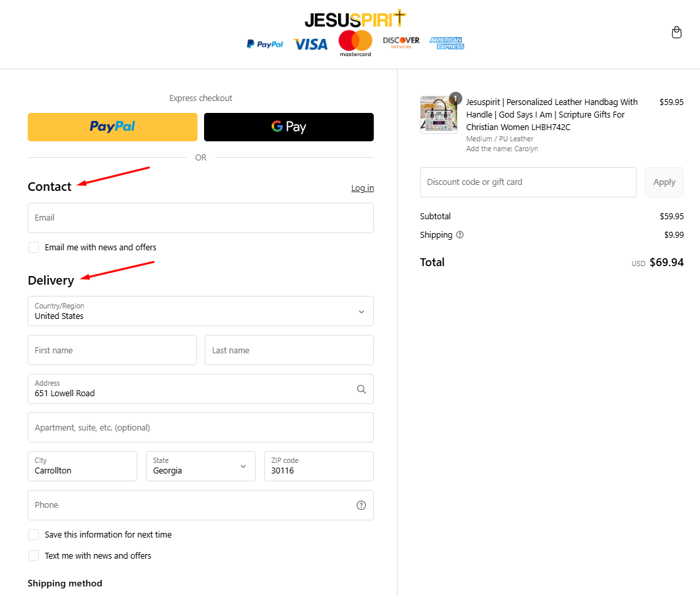Click the shipping cost $9.99
The height and width of the screenshot is (595, 700).
[674, 235]
